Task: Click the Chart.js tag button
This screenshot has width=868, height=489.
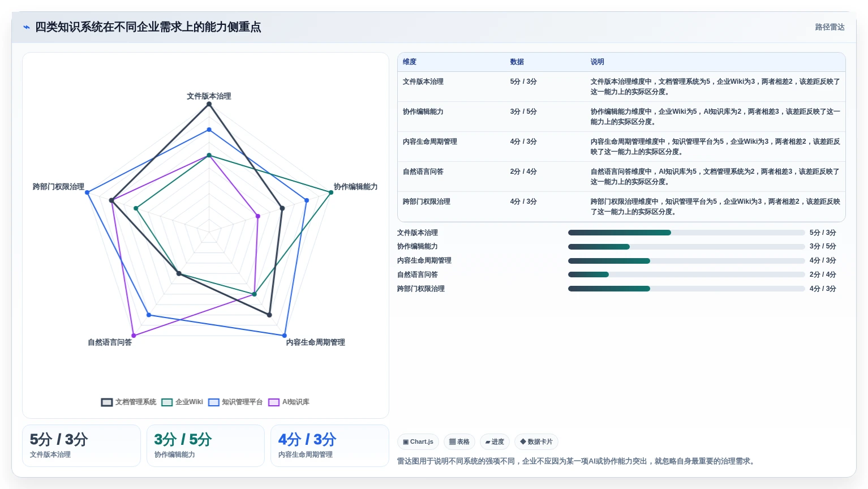Action: (418, 441)
